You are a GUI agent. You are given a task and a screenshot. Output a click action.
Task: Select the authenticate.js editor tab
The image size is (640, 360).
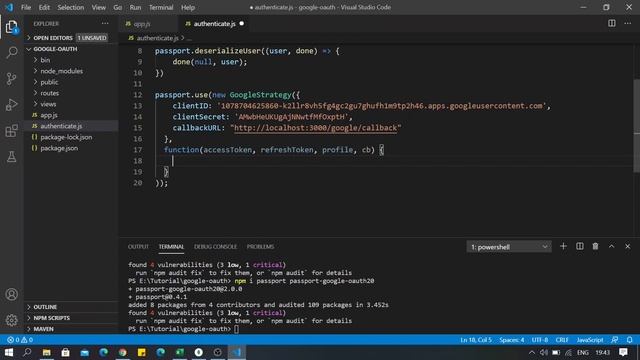click(215, 24)
